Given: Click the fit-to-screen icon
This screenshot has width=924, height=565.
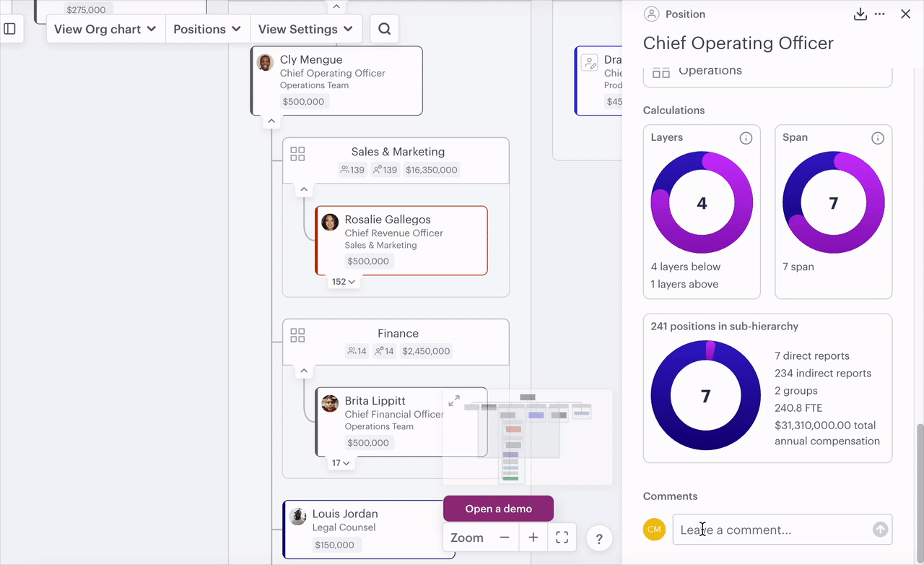Looking at the screenshot, I should 562,538.
